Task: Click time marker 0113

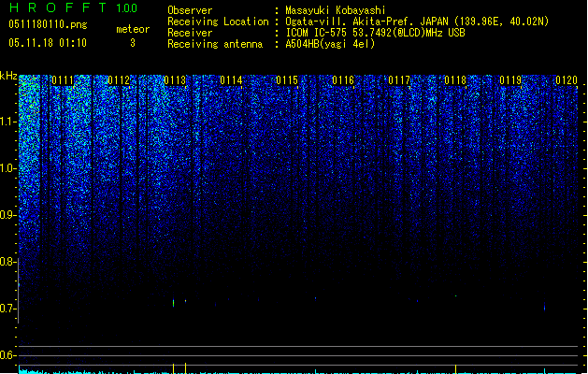Action: [x=175, y=80]
